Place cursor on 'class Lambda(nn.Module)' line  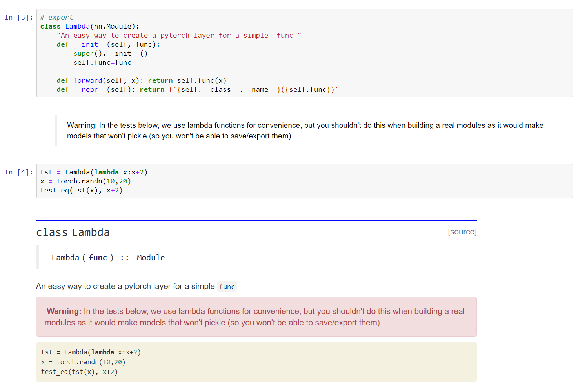coord(89,26)
